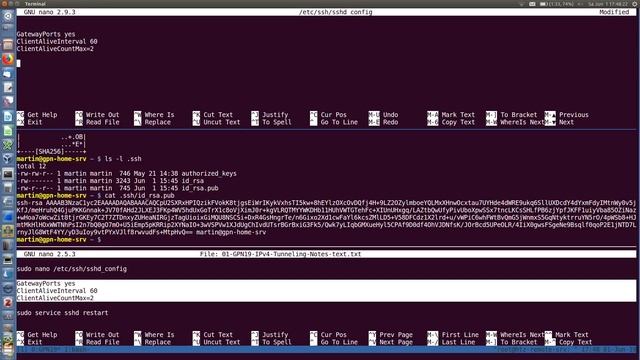Click the 'authorized_keys' file listing row
This screenshot has height=360, width=640.
point(127,173)
